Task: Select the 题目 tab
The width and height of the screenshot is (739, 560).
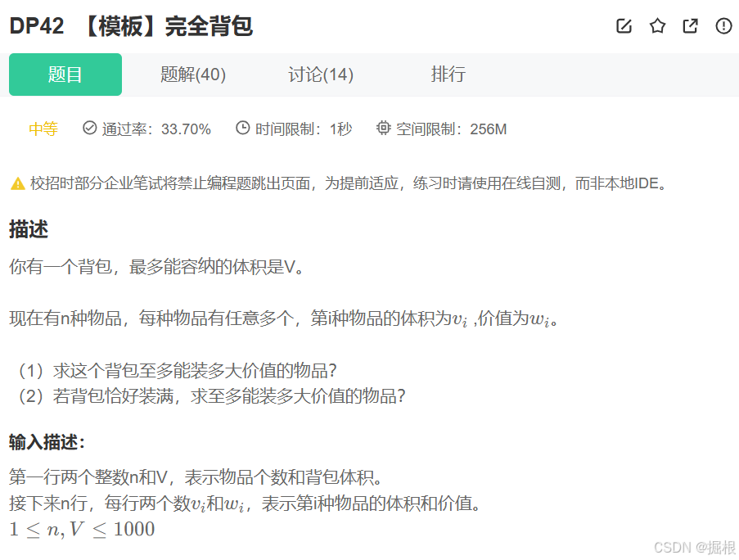Action: point(65,75)
